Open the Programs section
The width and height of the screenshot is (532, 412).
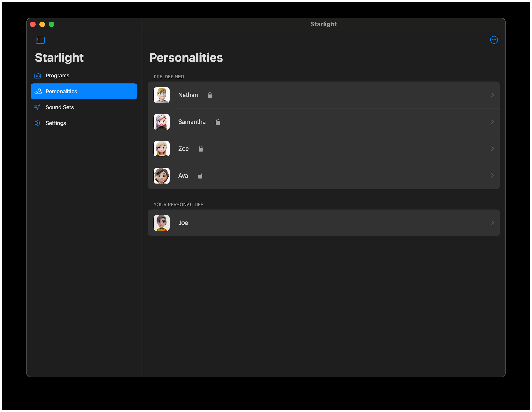click(58, 75)
